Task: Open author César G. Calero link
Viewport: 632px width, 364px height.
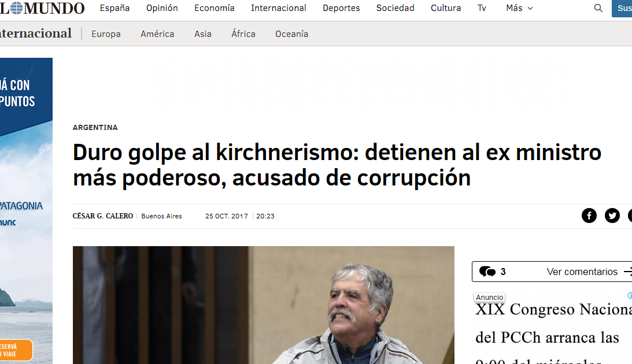Action: click(103, 216)
